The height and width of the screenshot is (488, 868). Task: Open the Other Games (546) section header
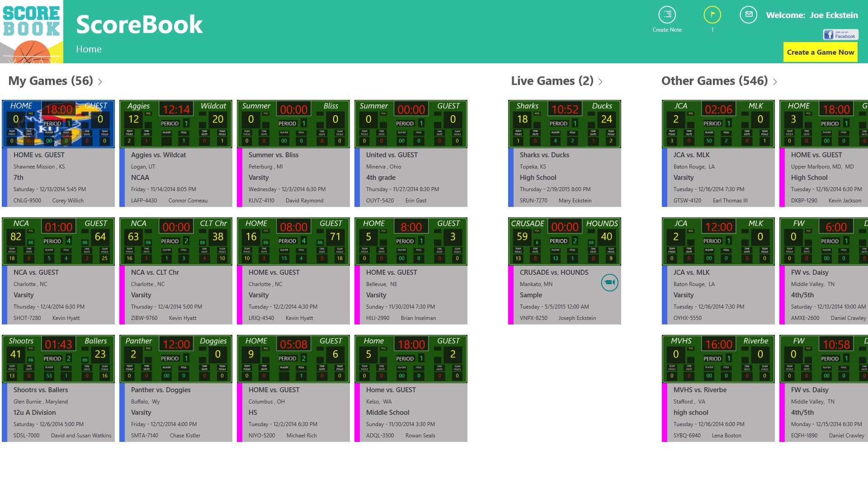coord(714,81)
